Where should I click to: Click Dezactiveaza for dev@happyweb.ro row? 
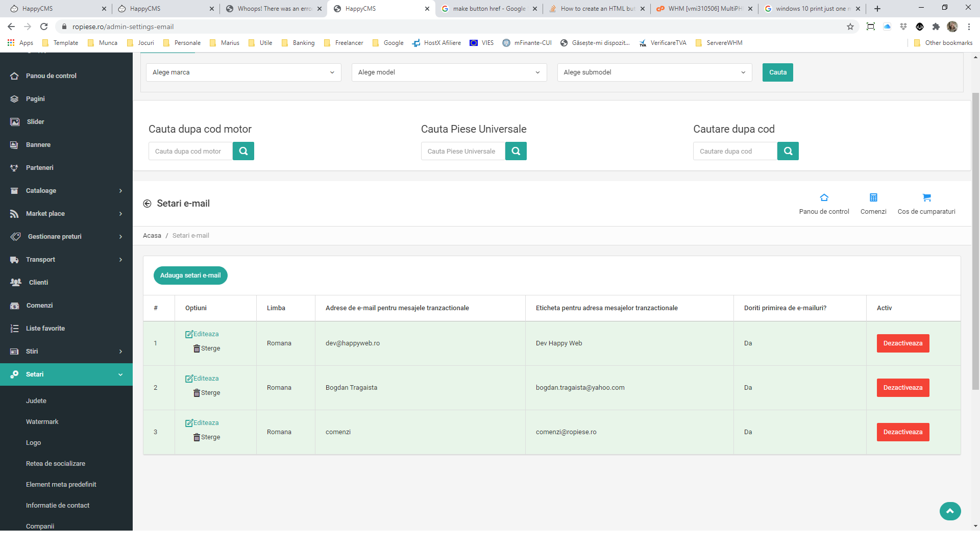click(x=903, y=343)
